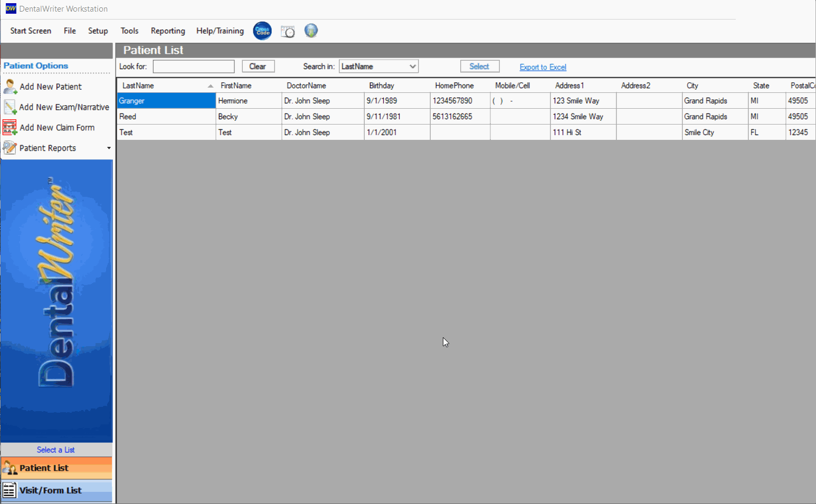The height and width of the screenshot is (504, 816).
Task: Click Grand Rapids in Granger row
Action: tap(715, 101)
